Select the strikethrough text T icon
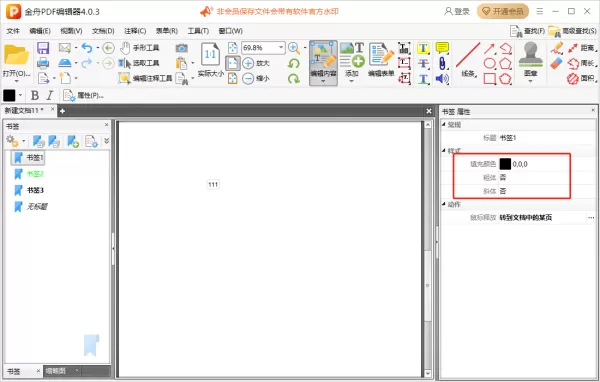Image resolution: width=600 pixels, height=382 pixels. pyautogui.click(x=423, y=63)
